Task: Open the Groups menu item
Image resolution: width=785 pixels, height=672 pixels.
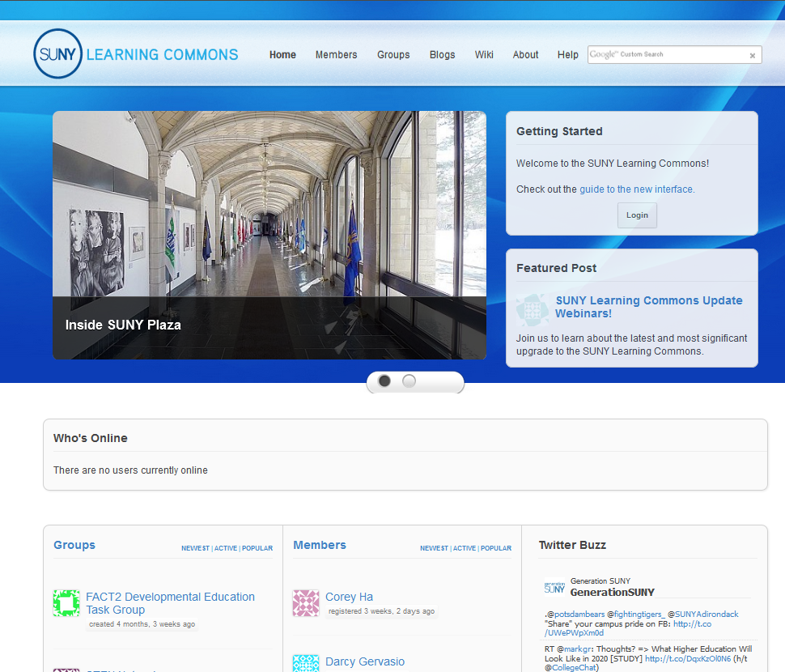Action: [393, 54]
